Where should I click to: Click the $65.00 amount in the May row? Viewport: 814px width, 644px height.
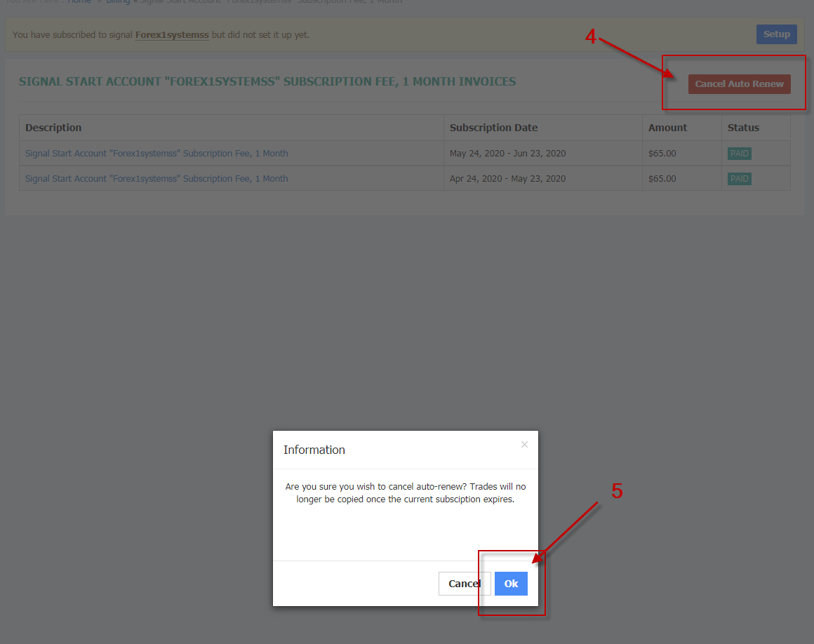(x=662, y=153)
